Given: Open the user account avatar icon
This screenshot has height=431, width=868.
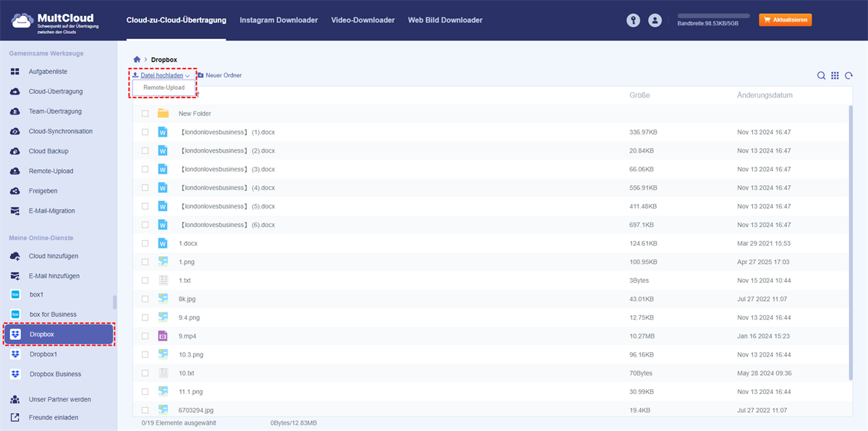Looking at the screenshot, I should pos(655,21).
